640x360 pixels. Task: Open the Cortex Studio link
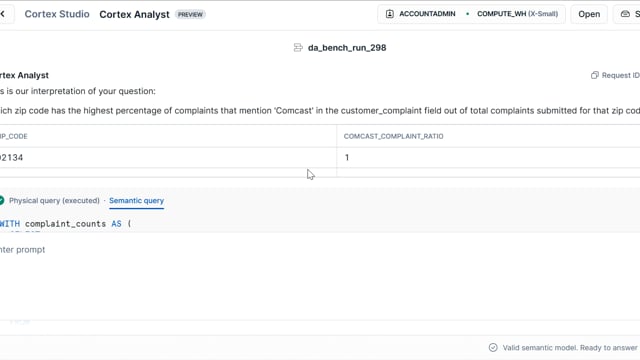click(57, 14)
